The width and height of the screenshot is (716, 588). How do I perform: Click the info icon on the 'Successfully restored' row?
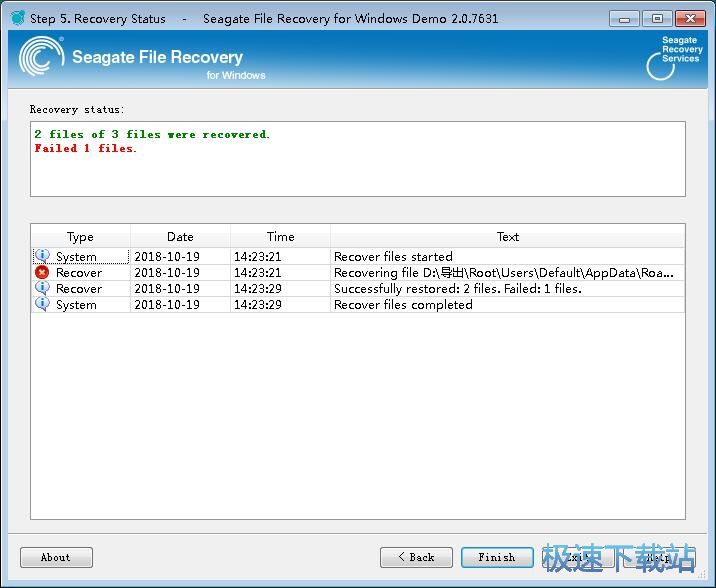click(42, 288)
